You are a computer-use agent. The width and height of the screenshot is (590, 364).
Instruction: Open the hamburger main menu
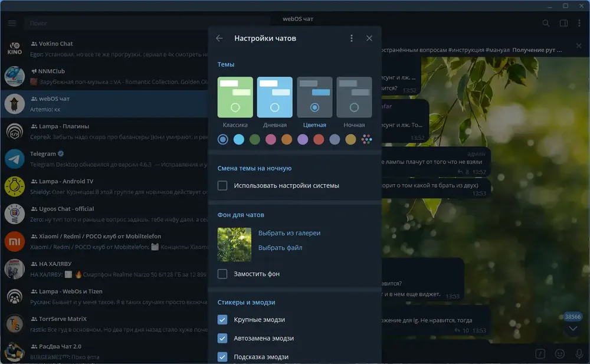click(12, 23)
